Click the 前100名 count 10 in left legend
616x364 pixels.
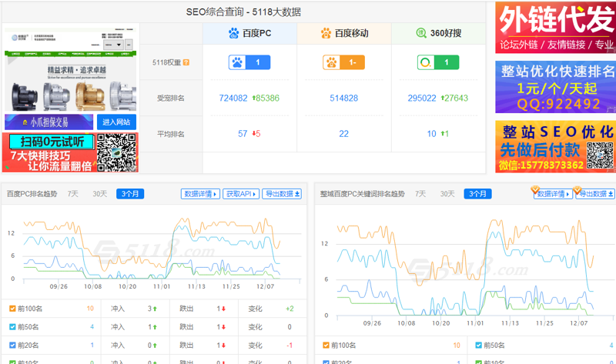click(90, 309)
